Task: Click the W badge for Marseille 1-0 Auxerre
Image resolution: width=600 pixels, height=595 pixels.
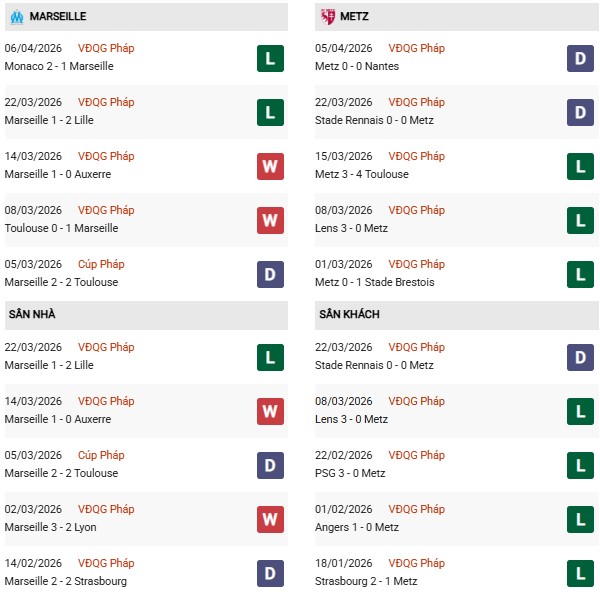Action: tap(270, 166)
